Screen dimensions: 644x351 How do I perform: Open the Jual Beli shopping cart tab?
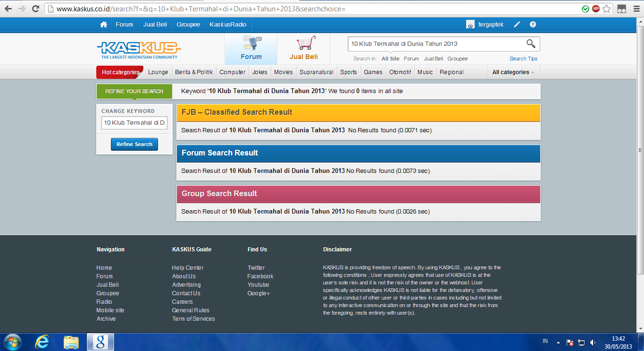click(x=304, y=49)
